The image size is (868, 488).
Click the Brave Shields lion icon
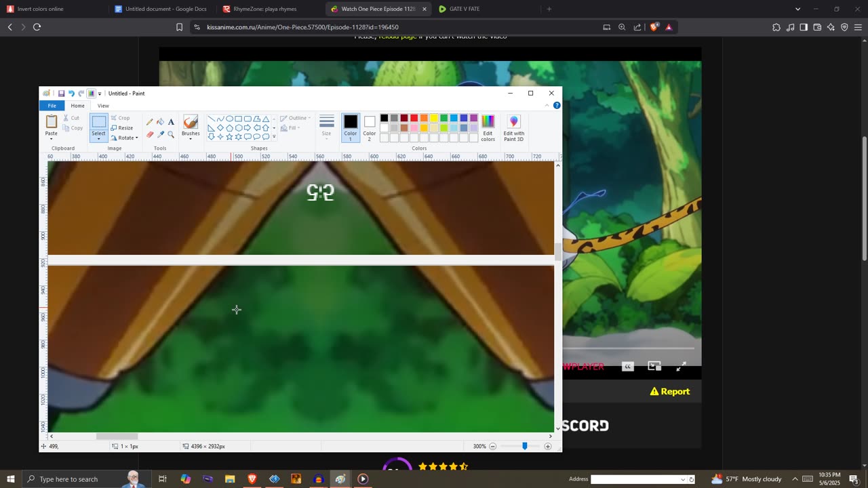coord(654,27)
